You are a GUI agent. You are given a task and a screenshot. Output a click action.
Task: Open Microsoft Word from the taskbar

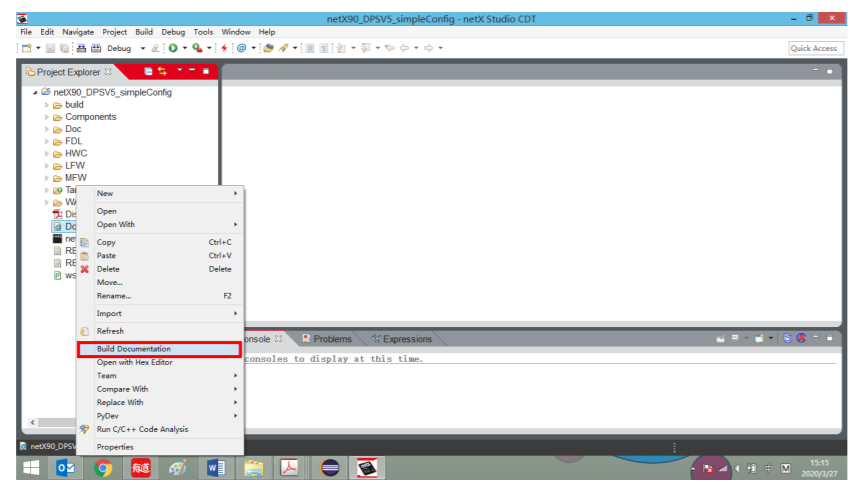point(216,468)
